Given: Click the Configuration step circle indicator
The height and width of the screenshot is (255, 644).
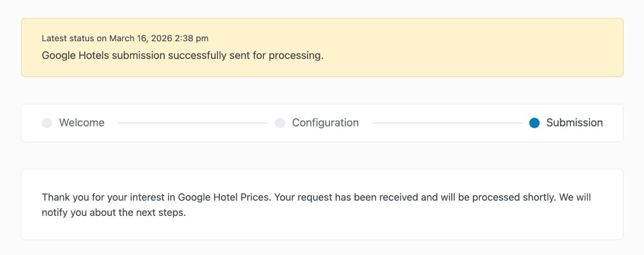Looking at the screenshot, I should (280, 123).
